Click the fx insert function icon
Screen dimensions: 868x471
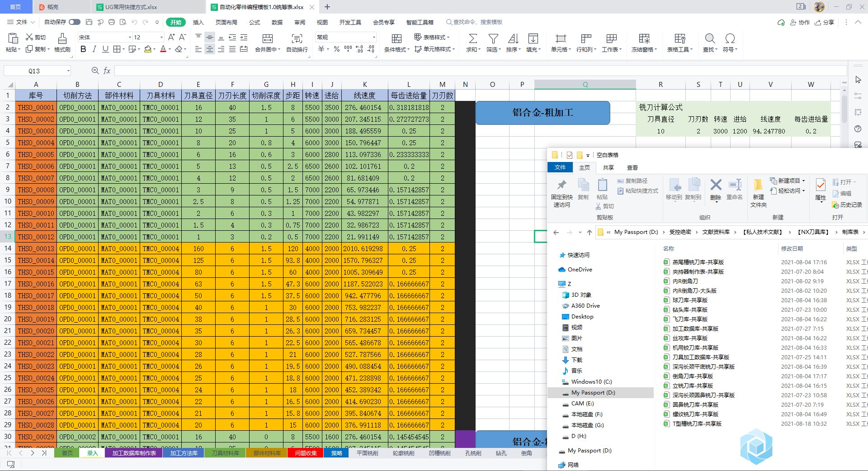coord(107,71)
